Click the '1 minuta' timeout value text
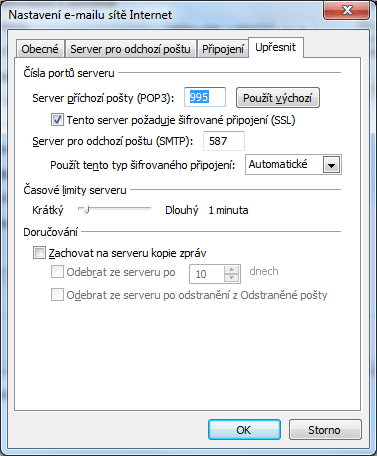This screenshot has width=377, height=456. [228, 210]
